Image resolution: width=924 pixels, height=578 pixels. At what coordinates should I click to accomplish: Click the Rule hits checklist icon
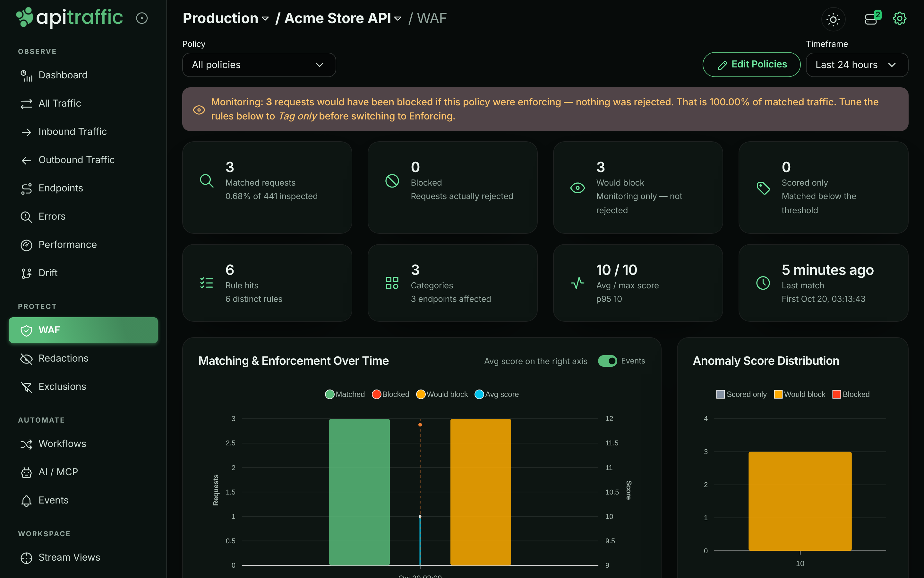[207, 283]
